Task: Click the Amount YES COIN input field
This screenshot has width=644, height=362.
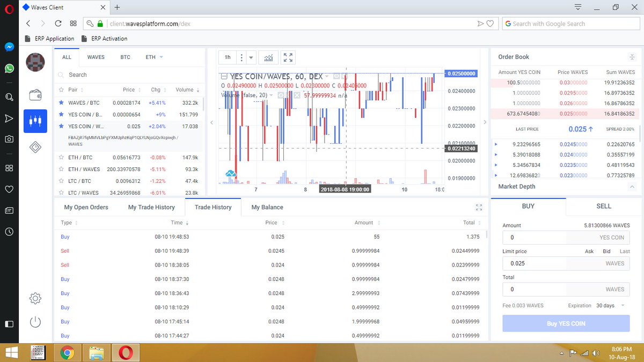Action: [566, 238]
